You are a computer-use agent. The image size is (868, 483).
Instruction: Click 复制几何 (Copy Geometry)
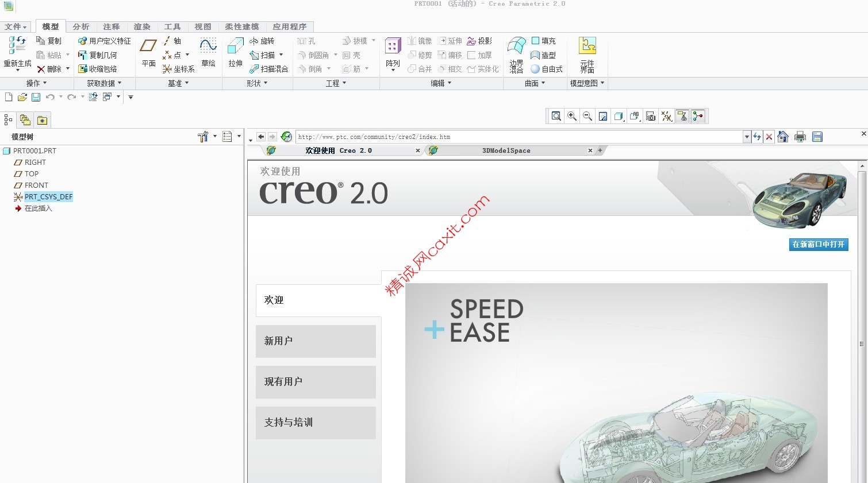98,55
